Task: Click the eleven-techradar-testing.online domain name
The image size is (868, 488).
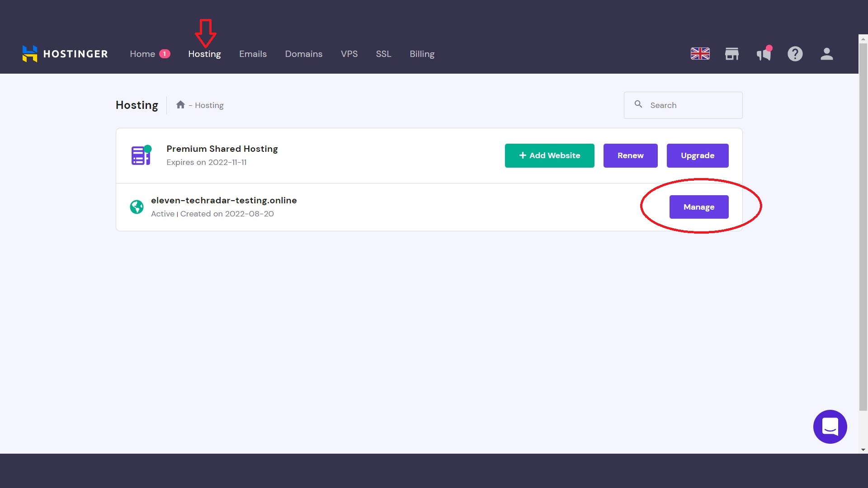Action: tap(224, 200)
